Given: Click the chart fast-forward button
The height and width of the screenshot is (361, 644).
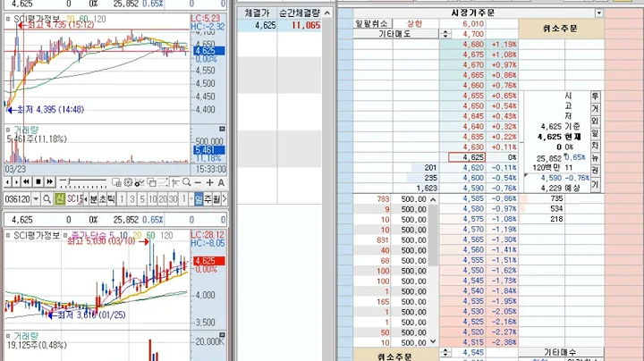Looking at the screenshot, I should point(50,182).
